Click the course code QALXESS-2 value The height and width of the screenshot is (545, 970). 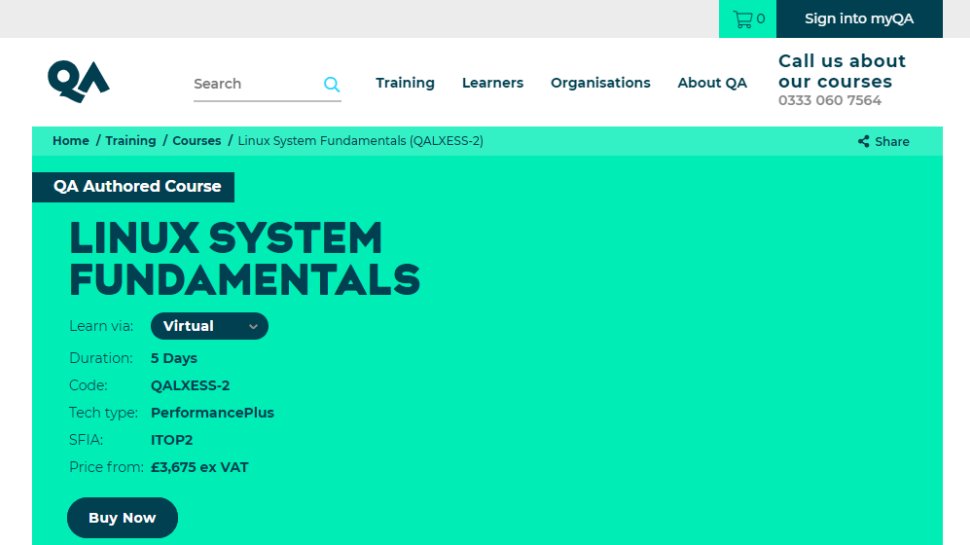pos(191,385)
